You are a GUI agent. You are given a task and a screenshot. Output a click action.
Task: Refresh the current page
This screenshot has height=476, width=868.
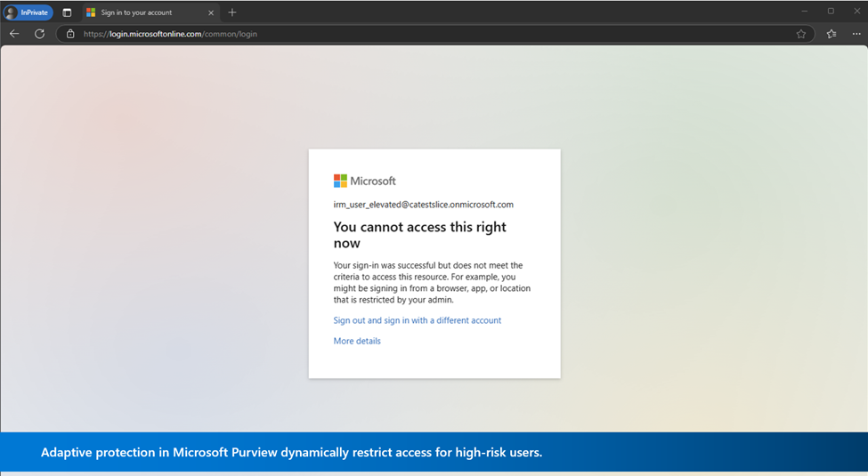[39, 34]
